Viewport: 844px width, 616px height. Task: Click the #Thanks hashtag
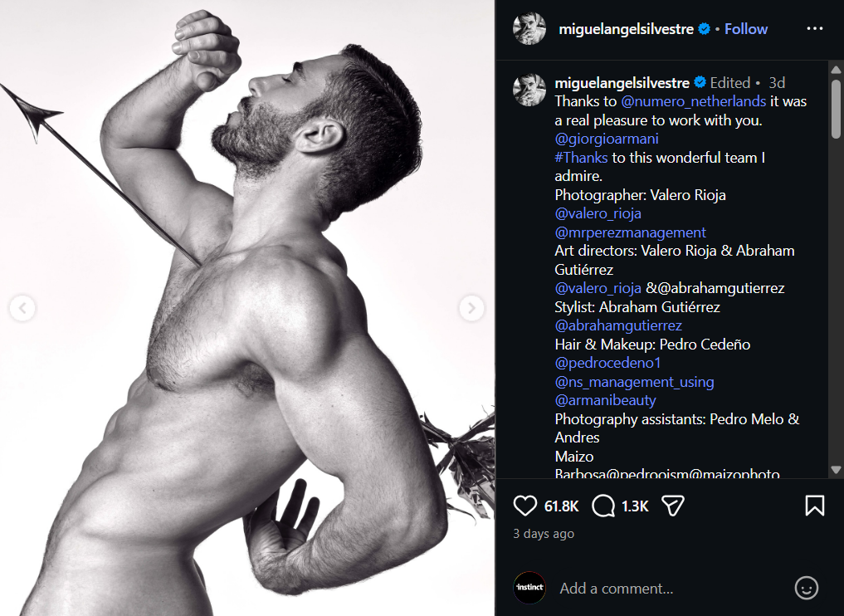click(581, 157)
